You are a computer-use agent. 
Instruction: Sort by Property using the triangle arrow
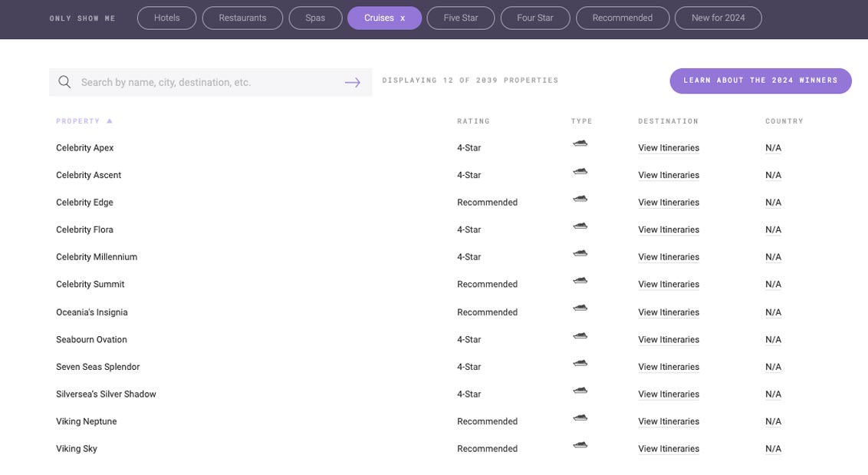[x=110, y=121]
